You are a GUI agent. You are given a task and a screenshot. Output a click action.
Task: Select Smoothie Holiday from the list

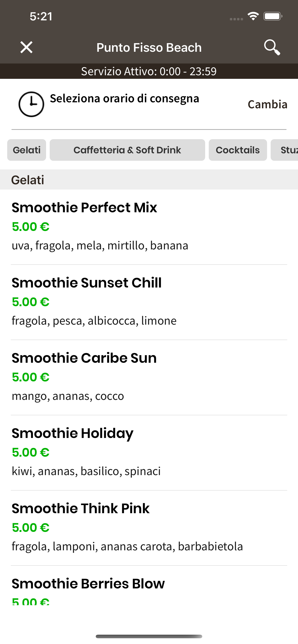click(x=149, y=453)
